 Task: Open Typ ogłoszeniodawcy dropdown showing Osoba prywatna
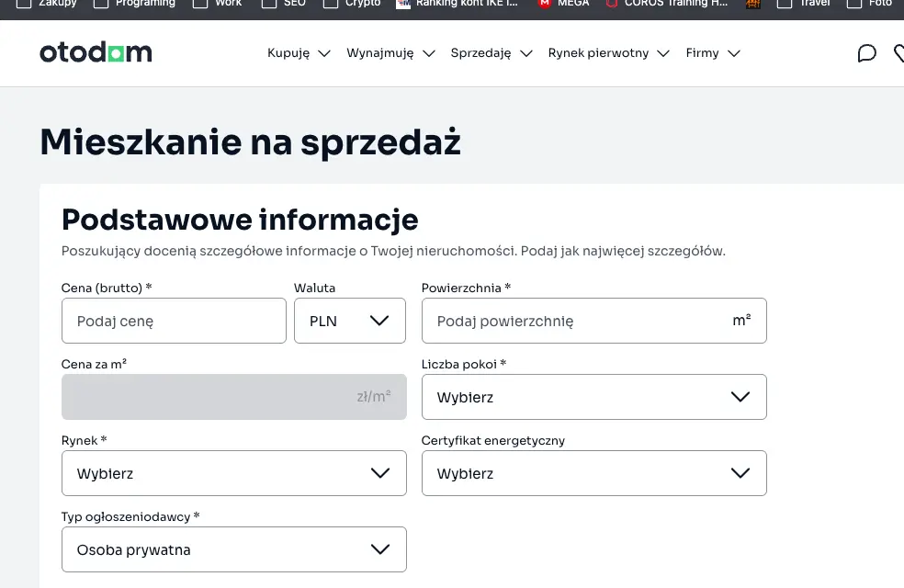coord(233,549)
